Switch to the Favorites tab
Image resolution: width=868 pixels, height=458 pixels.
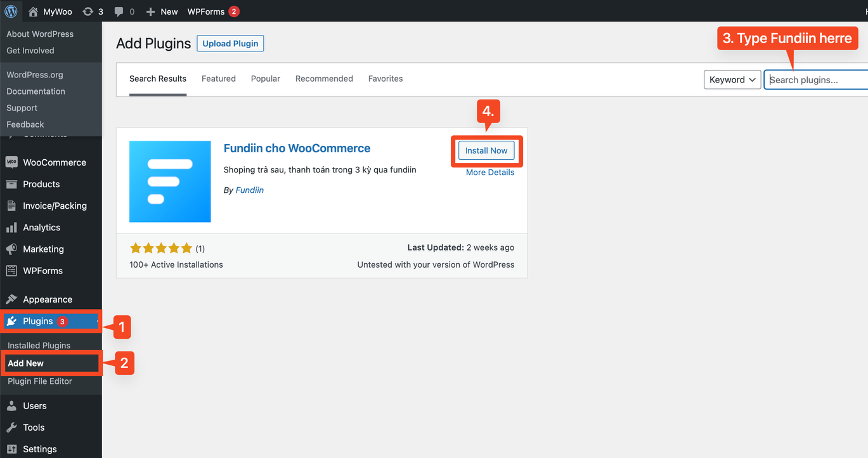coord(385,79)
